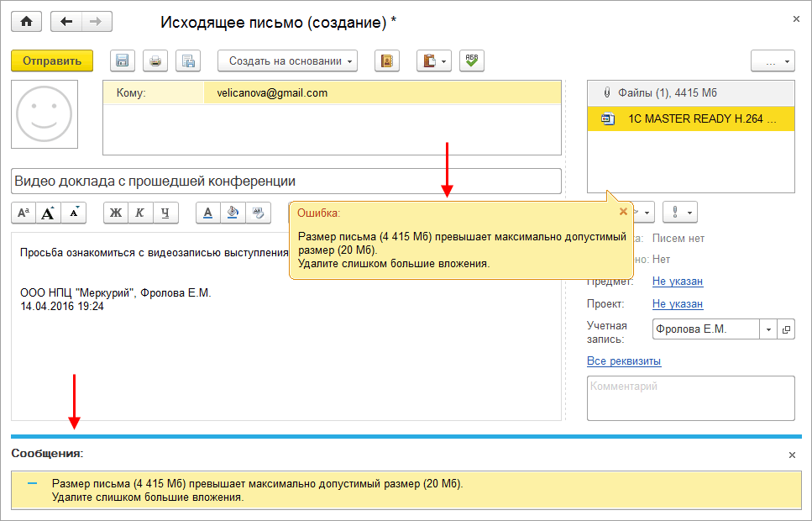Click the Писем нет text

[x=678, y=239]
